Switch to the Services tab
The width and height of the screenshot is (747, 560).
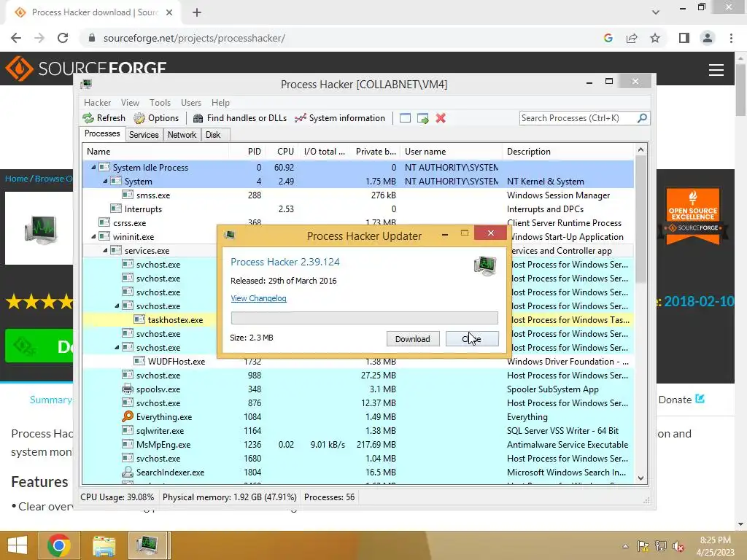144,135
